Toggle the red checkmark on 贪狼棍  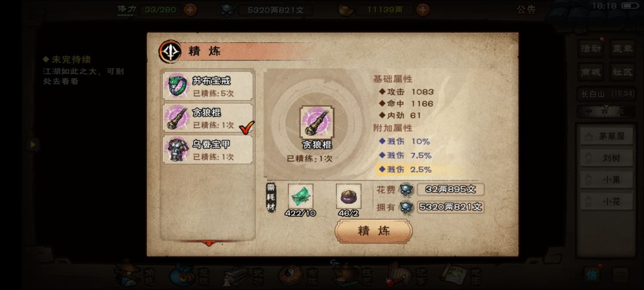tap(247, 127)
